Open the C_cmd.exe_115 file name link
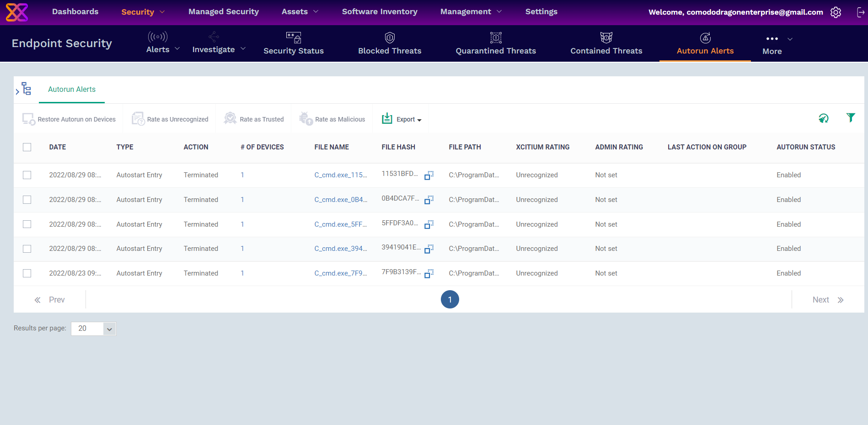Viewport: 868px width, 425px height. coord(341,175)
